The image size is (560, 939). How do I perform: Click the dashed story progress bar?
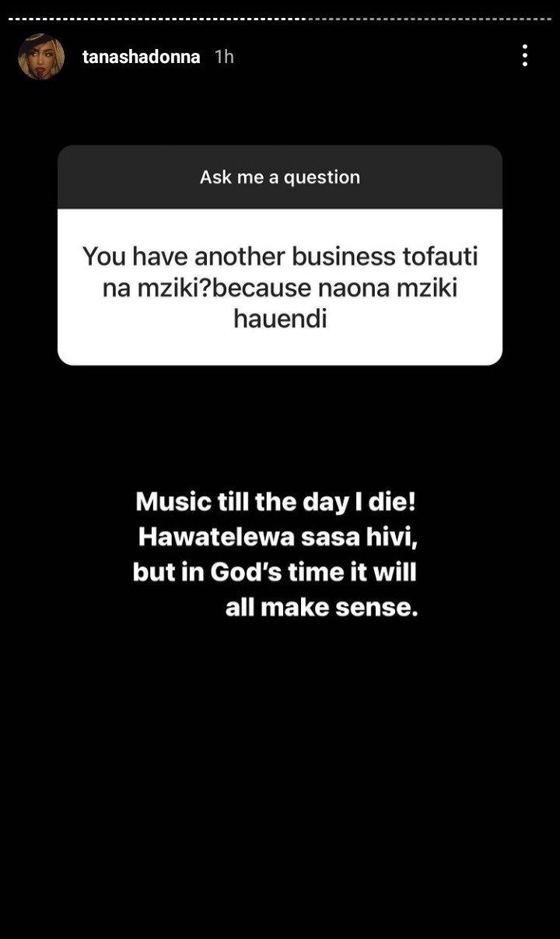click(280, 19)
